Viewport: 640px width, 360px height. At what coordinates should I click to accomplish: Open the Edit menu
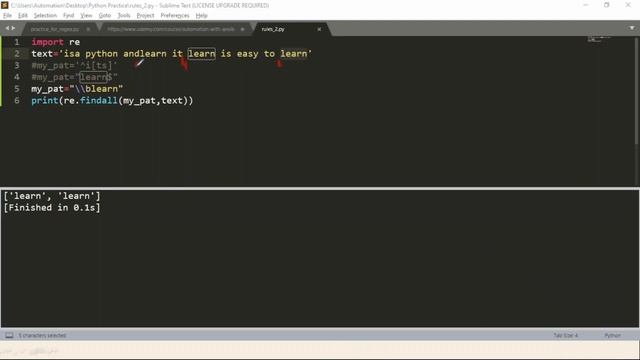coord(22,16)
